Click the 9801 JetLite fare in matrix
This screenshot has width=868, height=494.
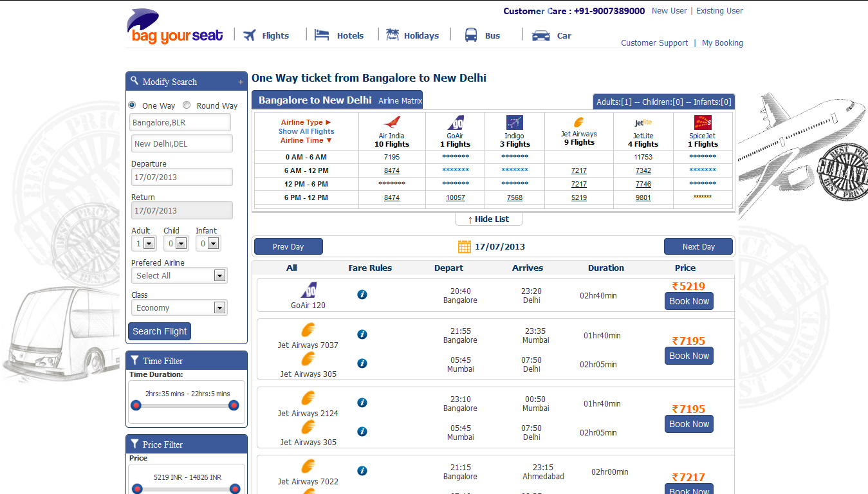643,197
